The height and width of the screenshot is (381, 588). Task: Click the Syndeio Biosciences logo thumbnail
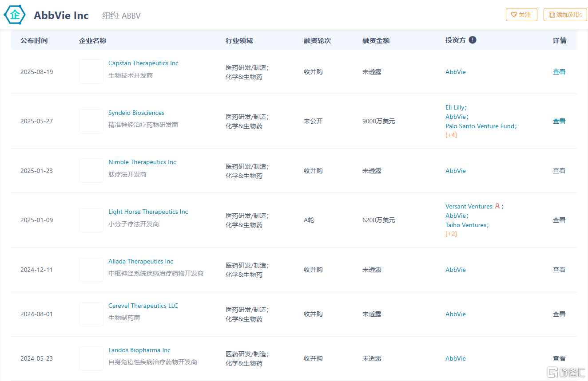pyautogui.click(x=91, y=121)
